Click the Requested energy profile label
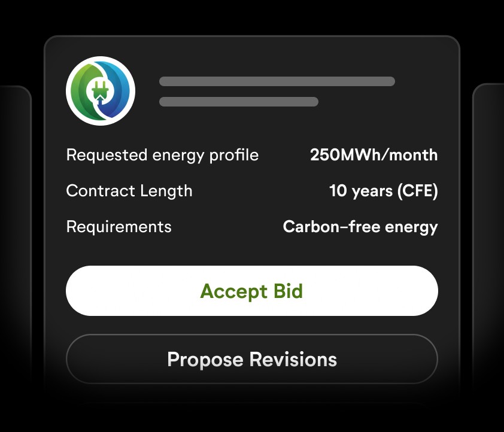The image size is (504, 432). click(162, 155)
